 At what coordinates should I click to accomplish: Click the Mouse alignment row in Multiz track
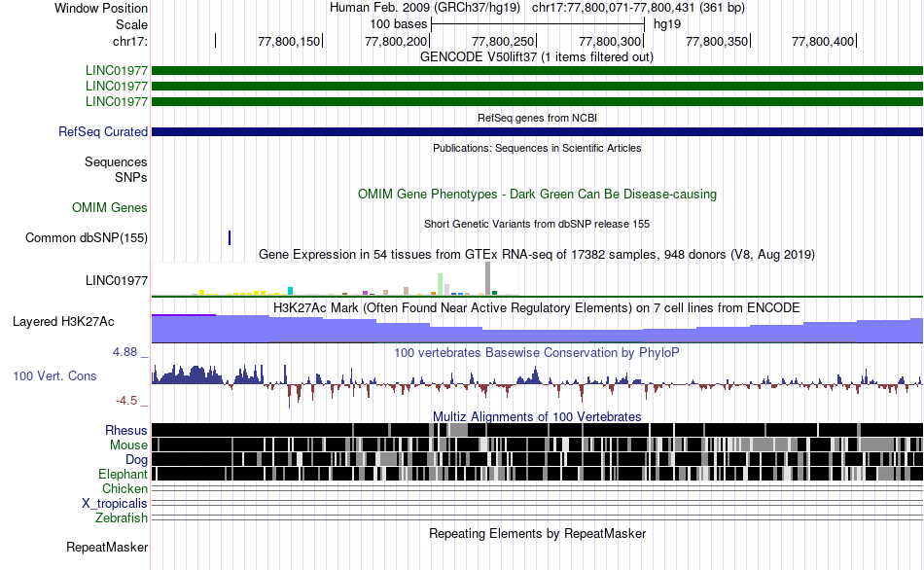click(x=537, y=445)
